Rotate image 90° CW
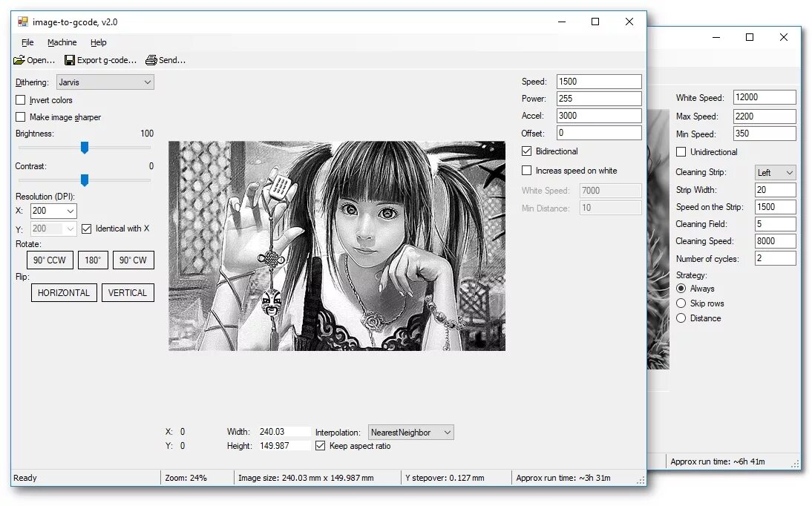The image size is (812, 506). click(x=133, y=260)
